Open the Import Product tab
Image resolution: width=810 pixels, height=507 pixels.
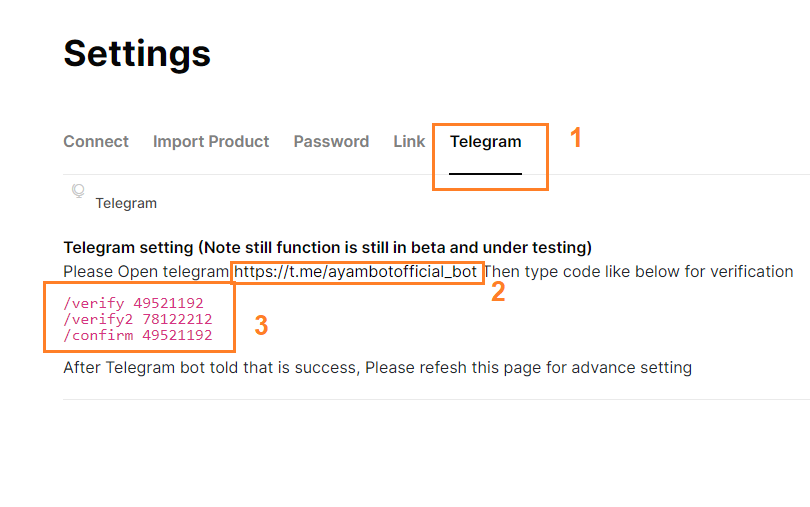tap(211, 142)
